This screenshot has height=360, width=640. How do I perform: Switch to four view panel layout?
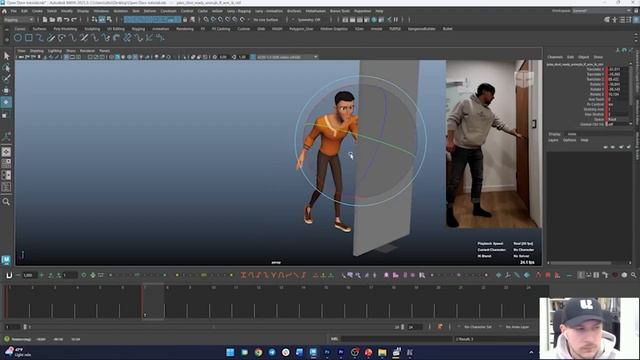6,163
